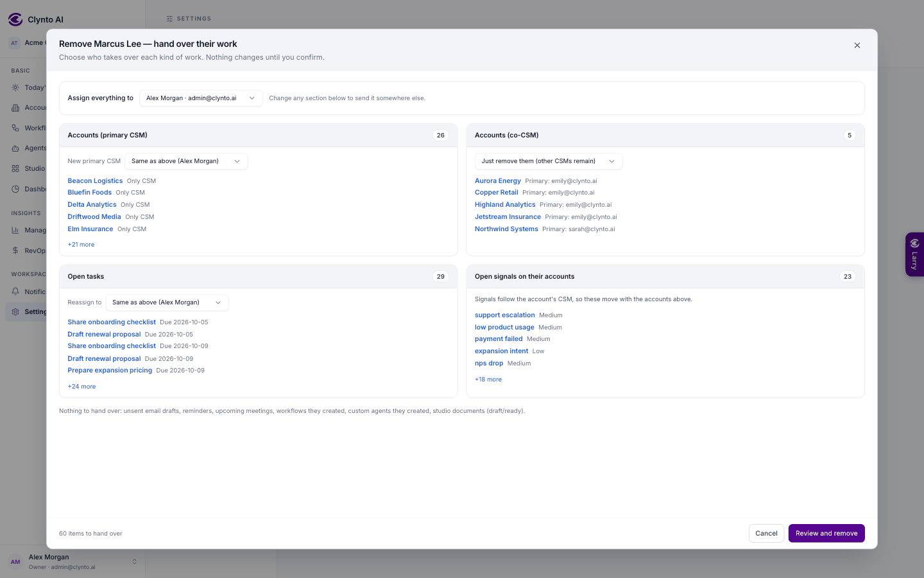The width and height of the screenshot is (924, 578).
Task: Open the Aurora Energy account link
Action: tap(498, 181)
